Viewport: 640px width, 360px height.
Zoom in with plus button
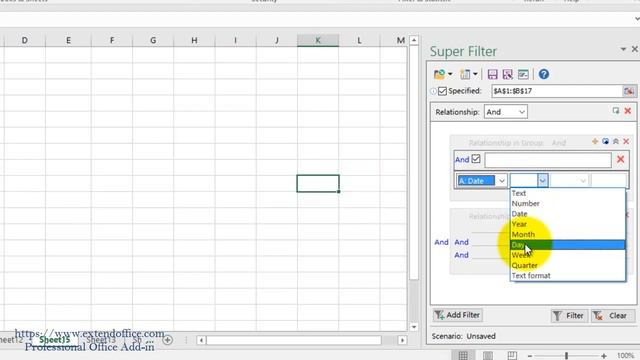[x=604, y=356]
